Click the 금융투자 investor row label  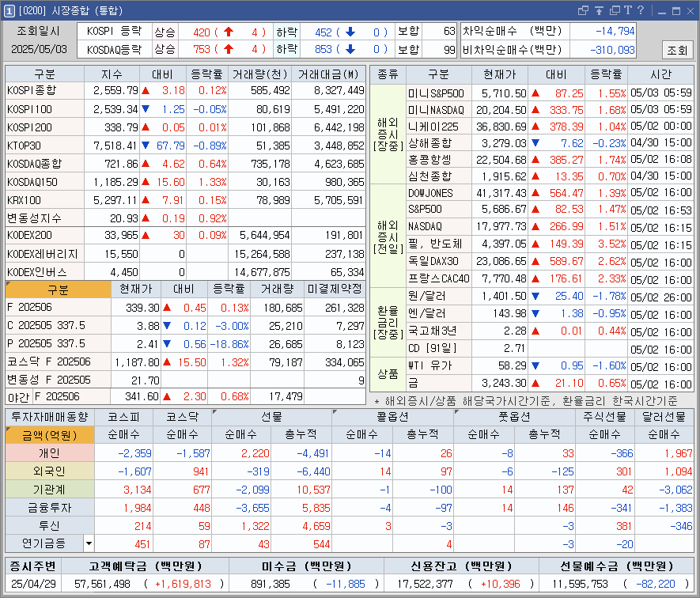pyautogui.click(x=50, y=508)
